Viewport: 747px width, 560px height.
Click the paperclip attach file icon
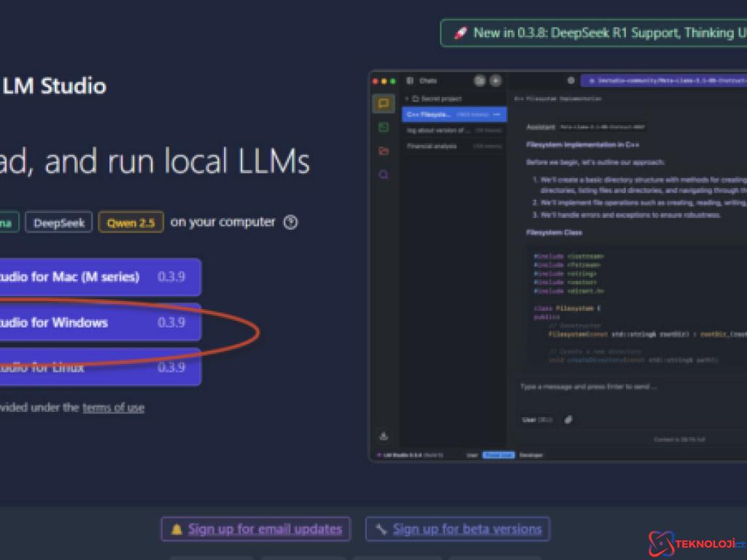(569, 419)
